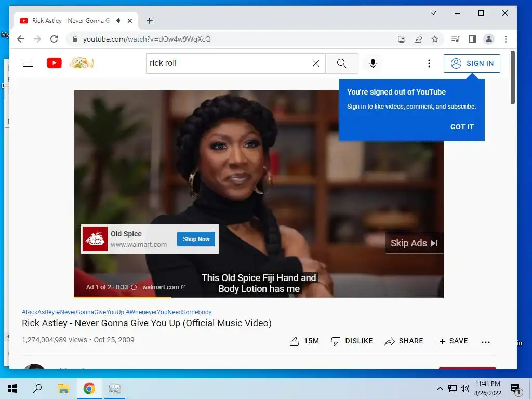Click the install app icon in the address bar
The width and height of the screenshot is (532, 399).
coord(402,39)
